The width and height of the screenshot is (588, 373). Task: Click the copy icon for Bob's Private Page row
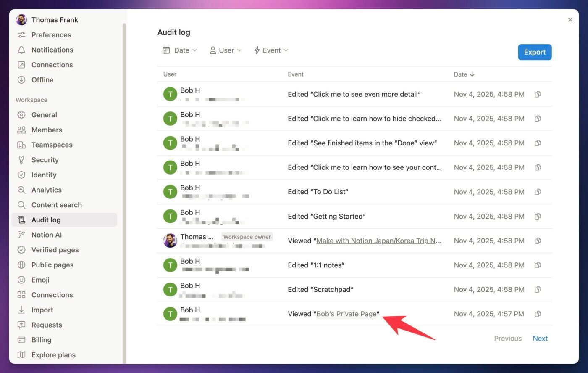coord(538,314)
